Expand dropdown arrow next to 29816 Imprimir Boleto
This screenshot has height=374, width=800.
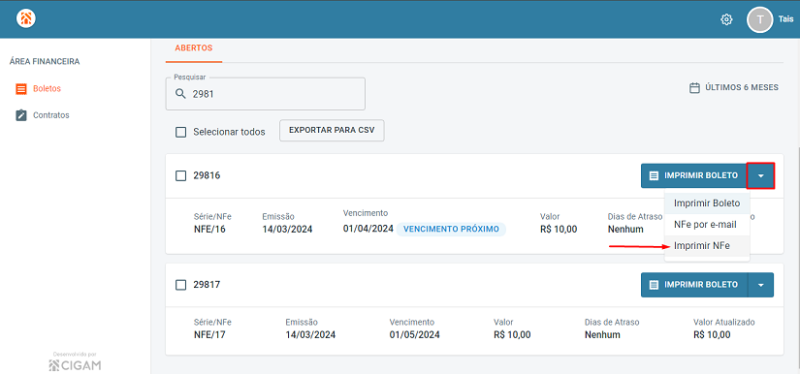[761, 176]
